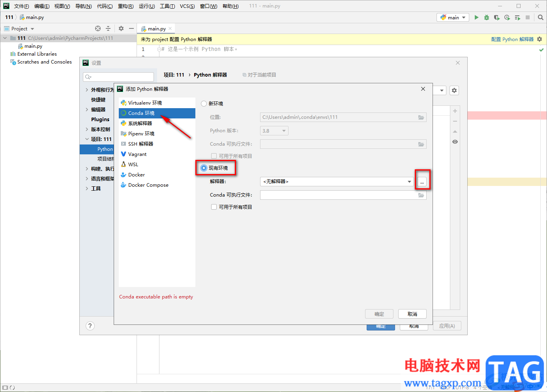547x392 pixels.
Task: Expand 工具 settings category
Action: coord(87,188)
